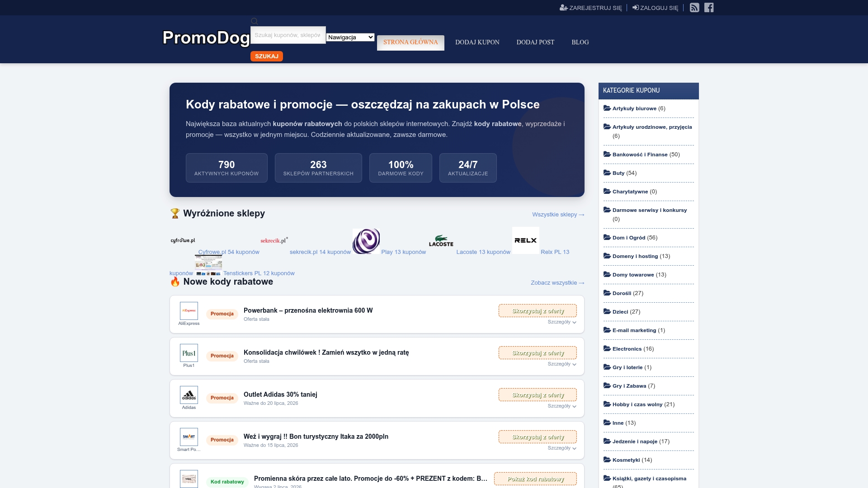Viewport: 868px width, 488px height.
Task: Click the Plus1 logo in Konsolidacja offer
Action: [x=189, y=353]
